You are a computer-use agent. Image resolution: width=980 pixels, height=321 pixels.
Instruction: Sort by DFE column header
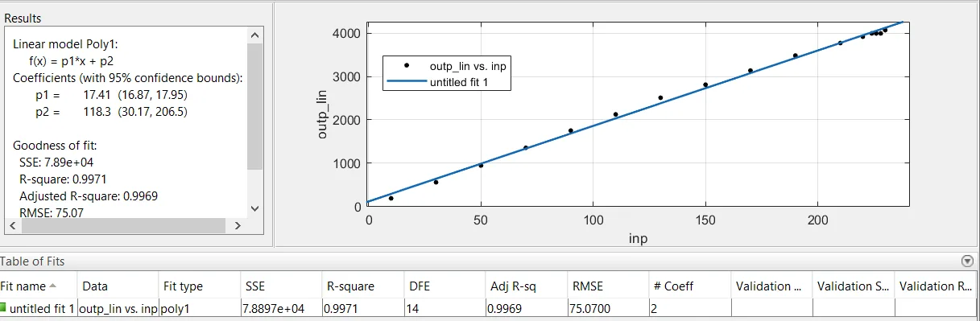coord(445,286)
